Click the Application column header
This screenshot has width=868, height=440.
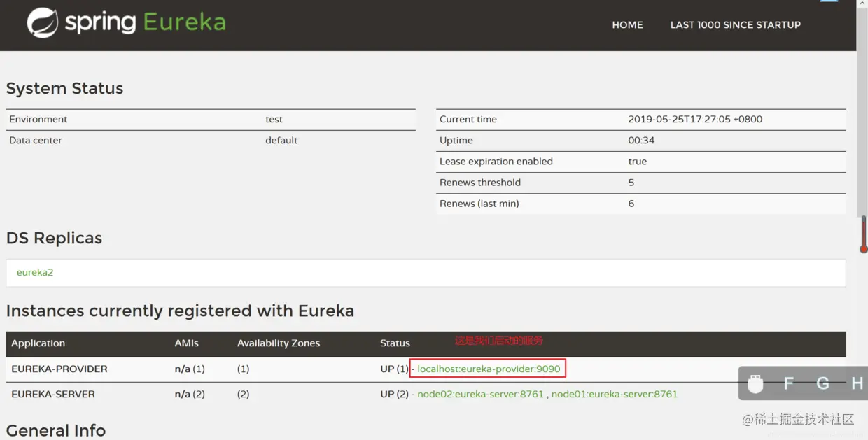38,343
